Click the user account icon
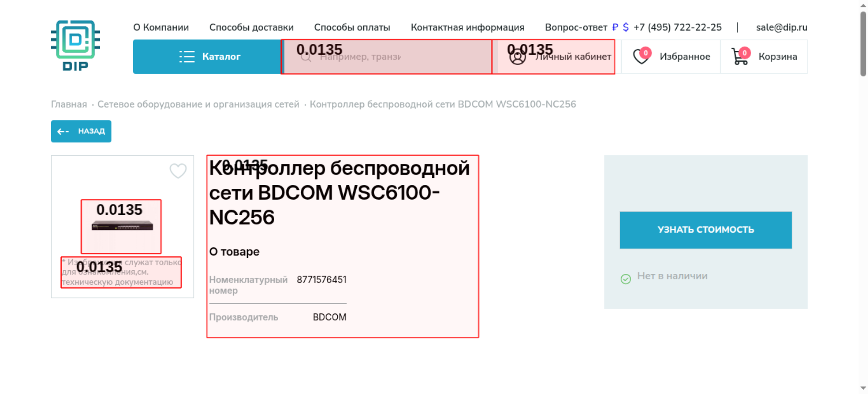 point(517,57)
